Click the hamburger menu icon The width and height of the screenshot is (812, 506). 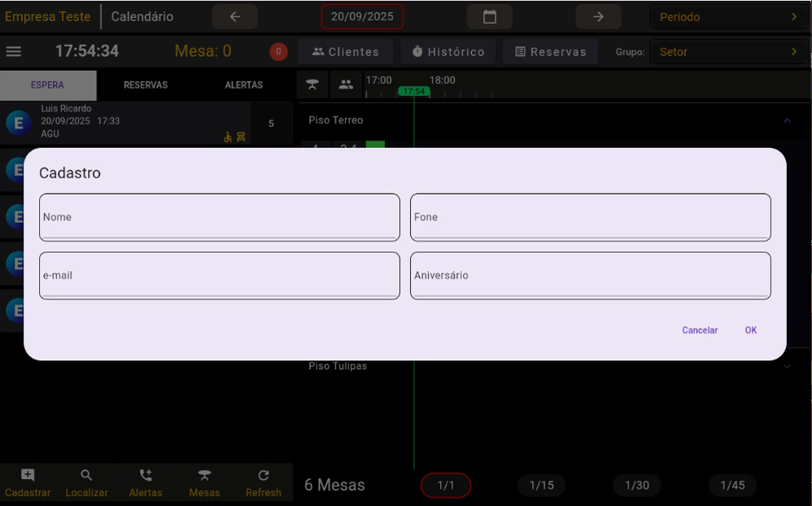point(14,52)
